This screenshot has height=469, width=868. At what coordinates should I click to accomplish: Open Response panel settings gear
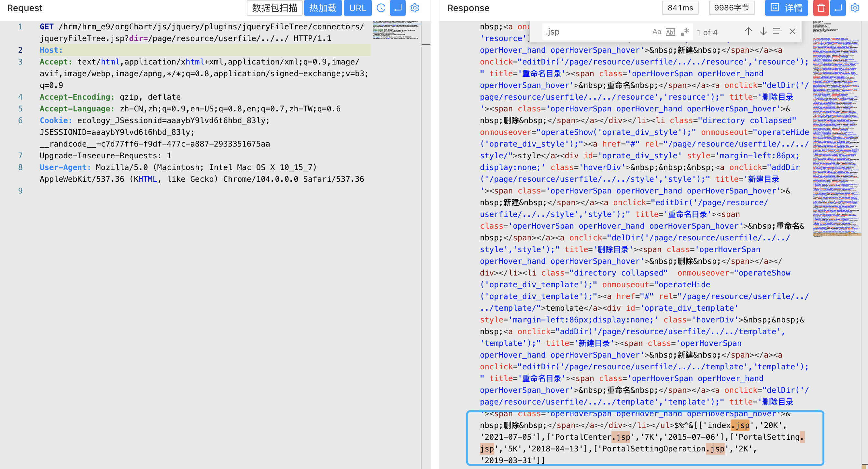pyautogui.click(x=855, y=8)
